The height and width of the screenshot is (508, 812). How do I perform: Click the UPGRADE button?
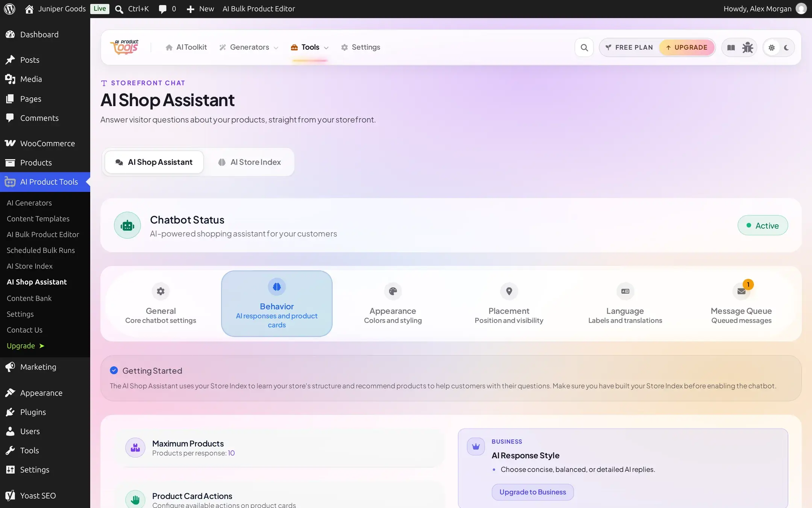pyautogui.click(x=687, y=47)
